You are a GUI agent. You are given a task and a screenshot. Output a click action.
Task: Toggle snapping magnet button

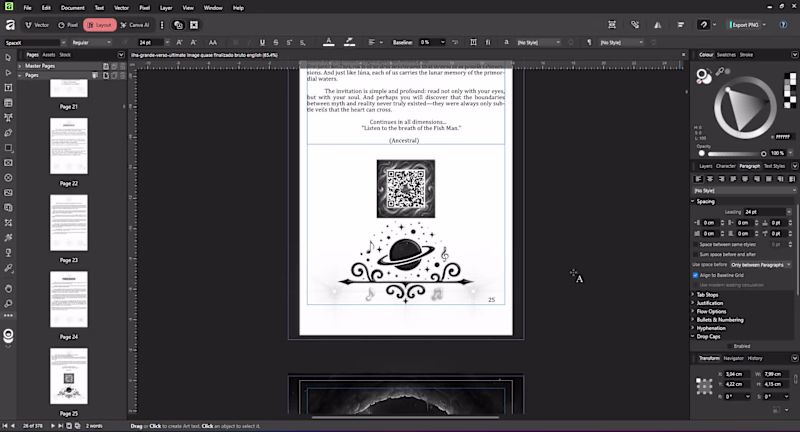[703, 25]
